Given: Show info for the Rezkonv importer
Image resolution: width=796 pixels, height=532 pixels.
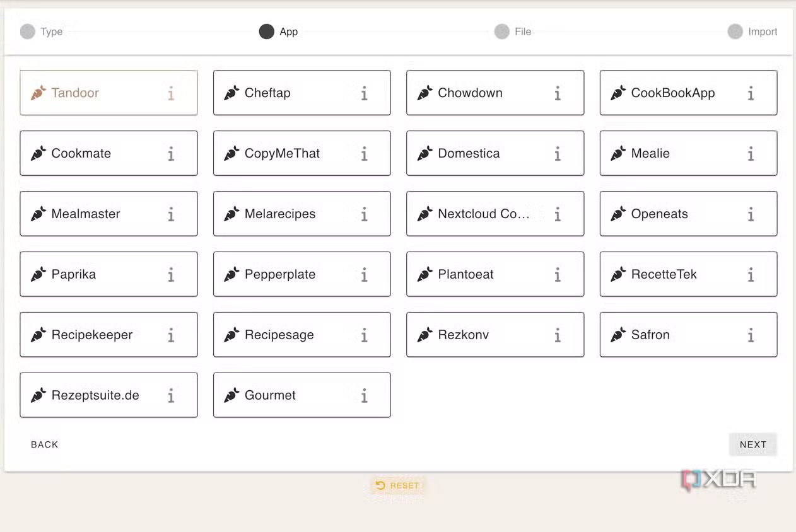Looking at the screenshot, I should tap(558, 335).
